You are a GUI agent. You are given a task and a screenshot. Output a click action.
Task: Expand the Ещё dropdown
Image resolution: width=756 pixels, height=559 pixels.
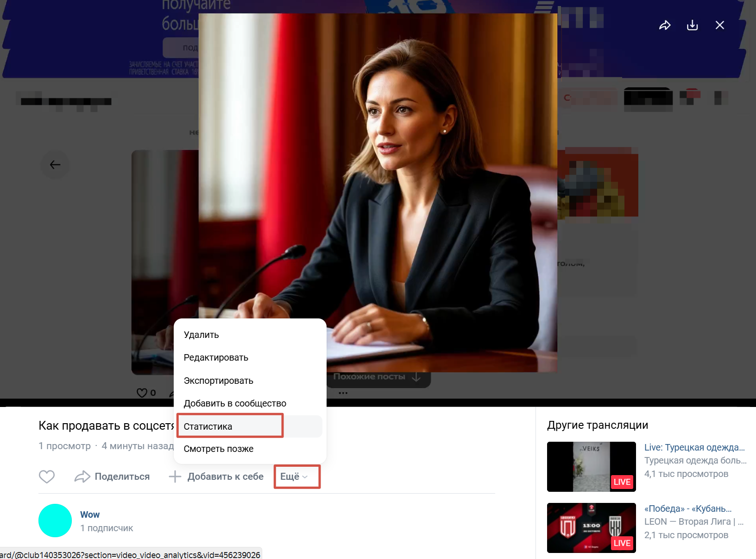pyautogui.click(x=296, y=476)
